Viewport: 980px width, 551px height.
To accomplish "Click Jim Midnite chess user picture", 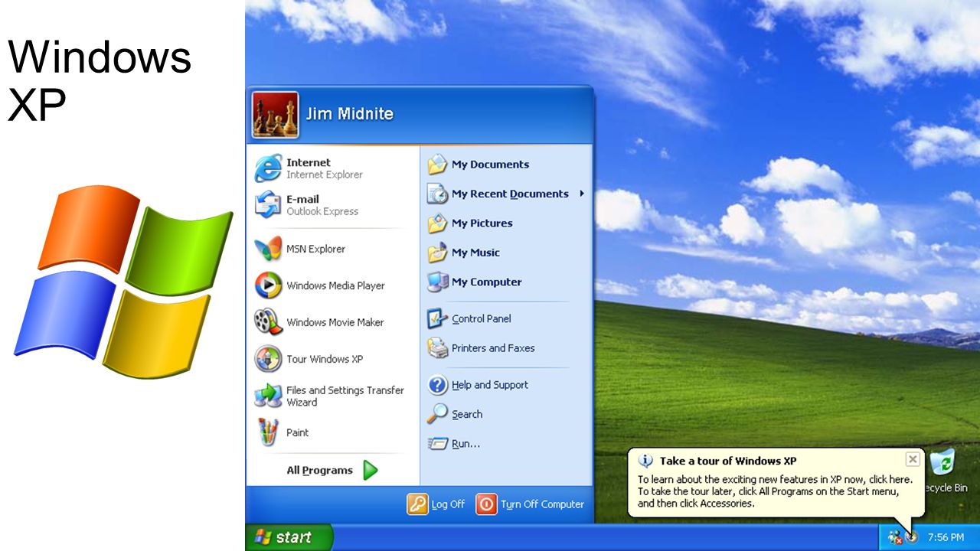I will [275, 115].
